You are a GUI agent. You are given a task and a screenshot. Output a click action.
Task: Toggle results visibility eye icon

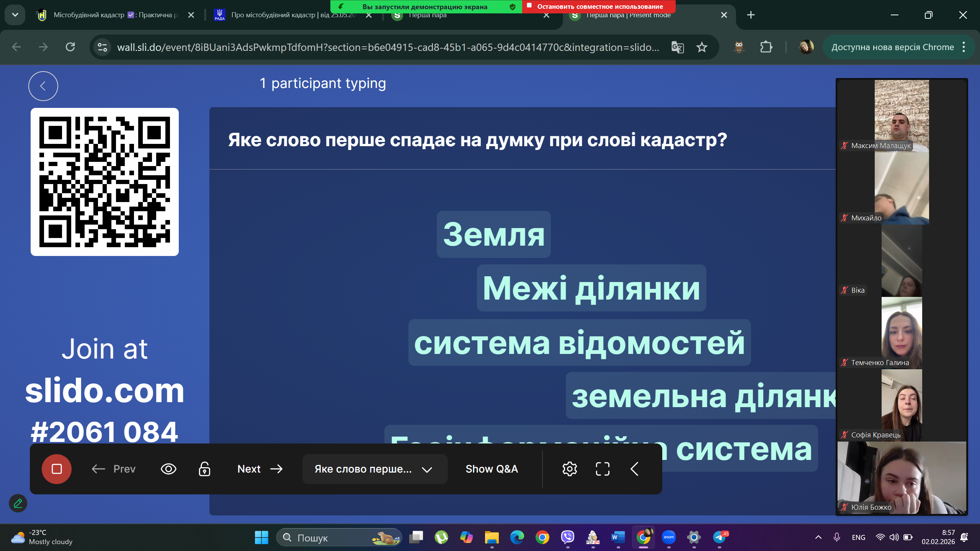click(168, 469)
